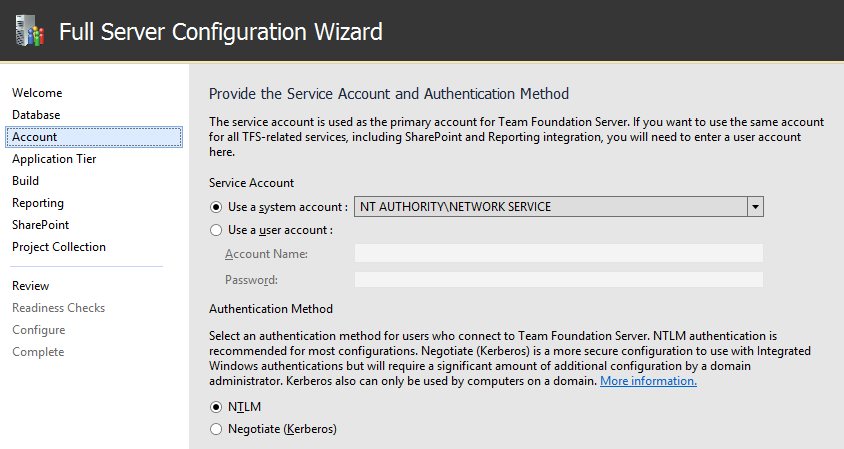Image resolution: width=844 pixels, height=449 pixels.
Task: Go to the SharePoint step
Action: coord(40,224)
